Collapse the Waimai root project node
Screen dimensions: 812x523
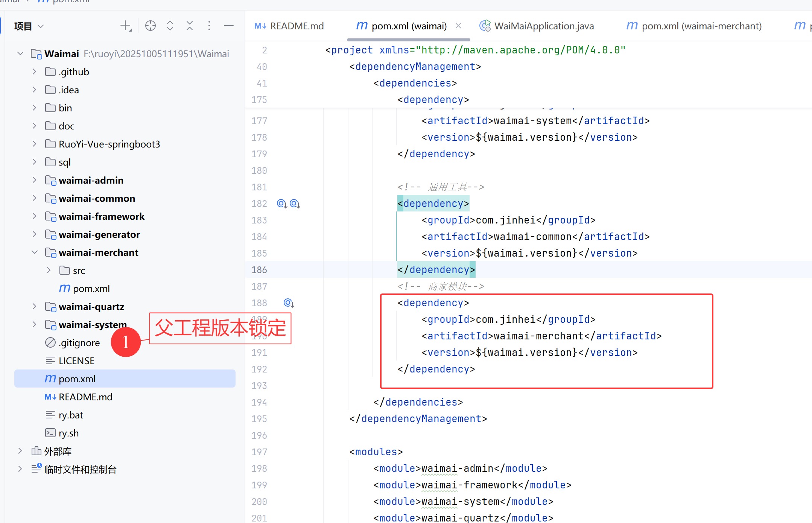tap(20, 54)
